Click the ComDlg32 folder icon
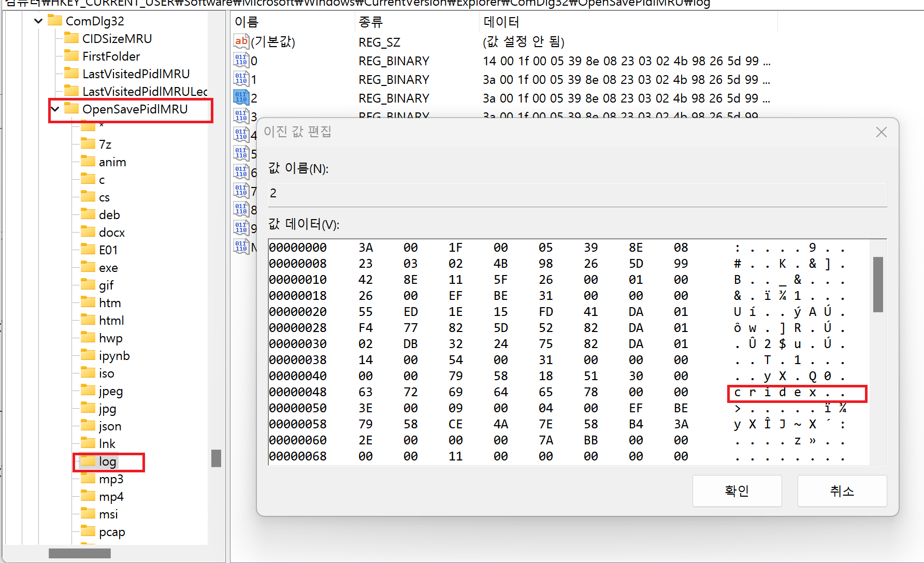Viewport: 924px width, 563px height. [x=55, y=21]
